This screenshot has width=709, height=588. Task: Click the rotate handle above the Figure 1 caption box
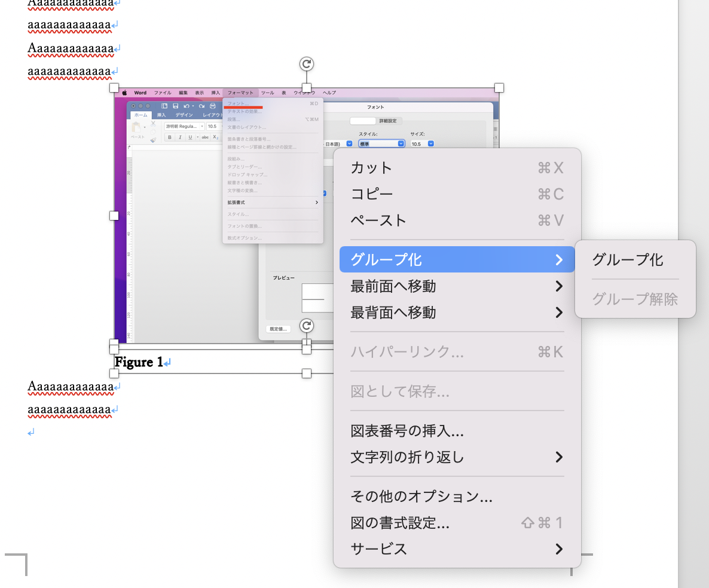click(x=307, y=326)
